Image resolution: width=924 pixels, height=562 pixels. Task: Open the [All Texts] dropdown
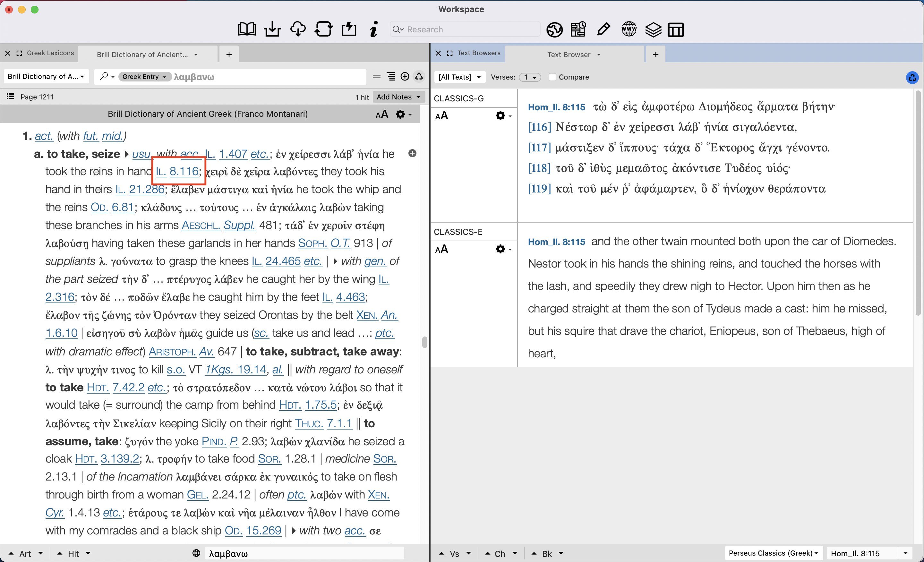coord(459,77)
